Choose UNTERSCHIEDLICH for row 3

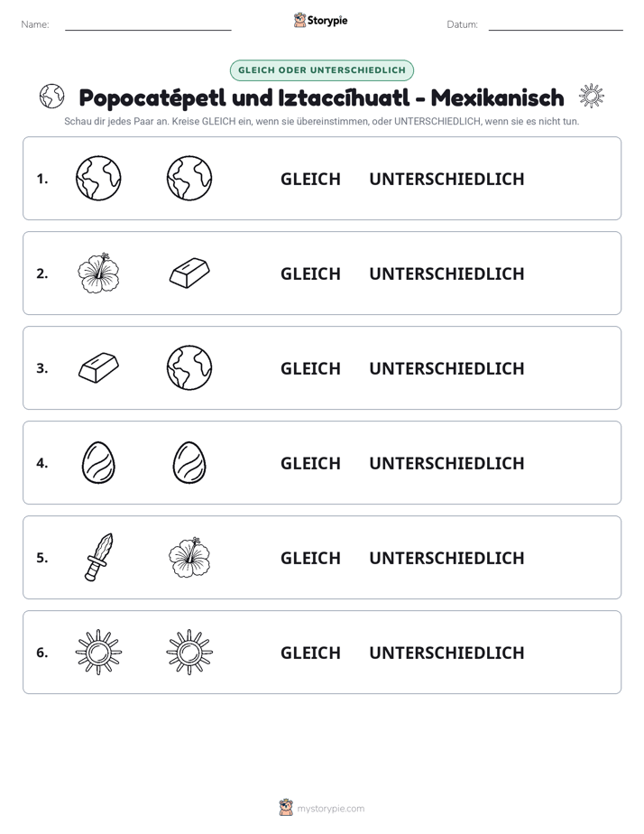click(446, 368)
